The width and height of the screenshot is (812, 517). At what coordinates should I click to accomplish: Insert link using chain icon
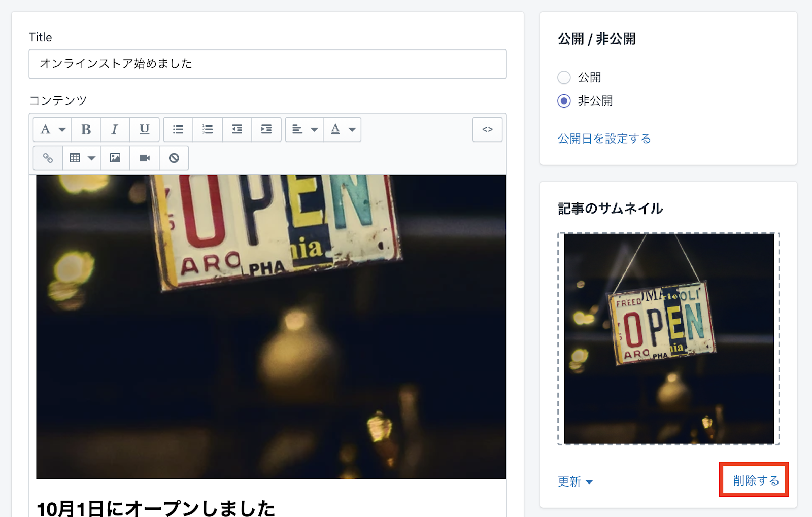point(48,158)
